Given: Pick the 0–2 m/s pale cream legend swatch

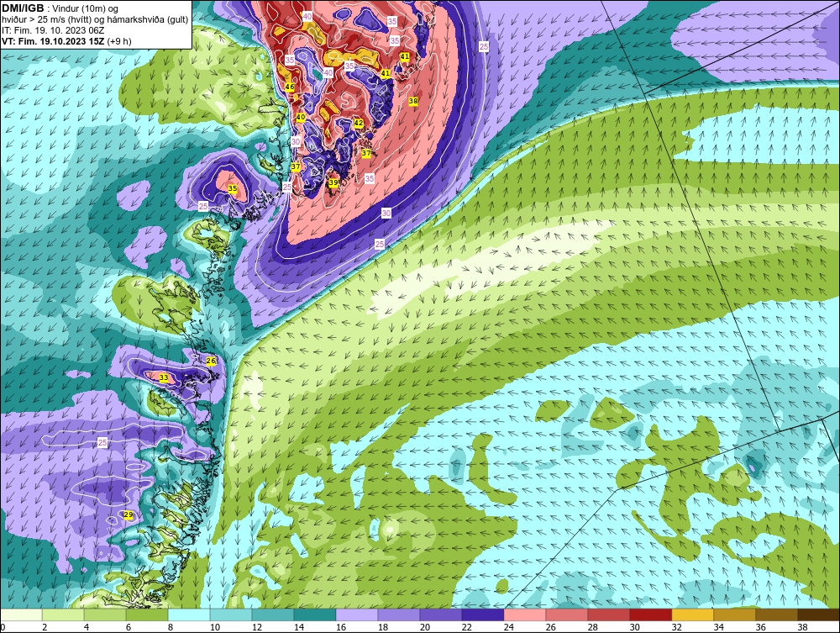Looking at the screenshot, I should tap(21, 615).
